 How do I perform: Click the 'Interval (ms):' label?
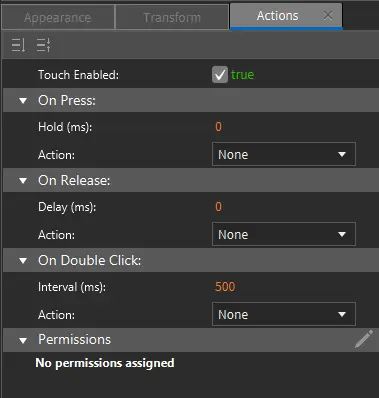[72, 287]
